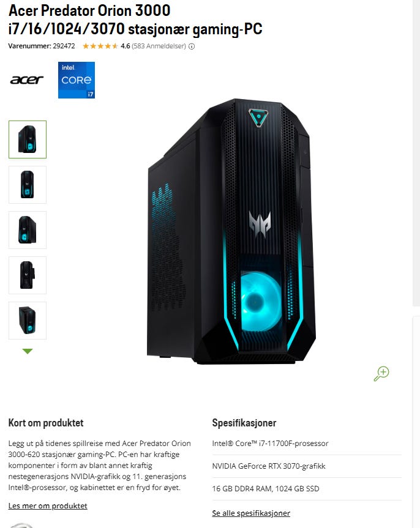420x528 pixels.
Task: Expand more thumbnails with green down arrow
Action: 28,351
